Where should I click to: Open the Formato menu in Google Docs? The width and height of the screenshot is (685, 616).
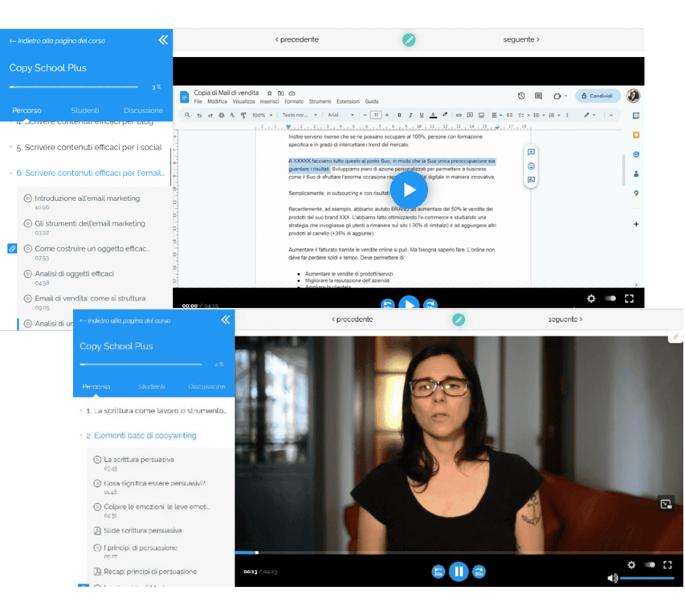[x=294, y=102]
